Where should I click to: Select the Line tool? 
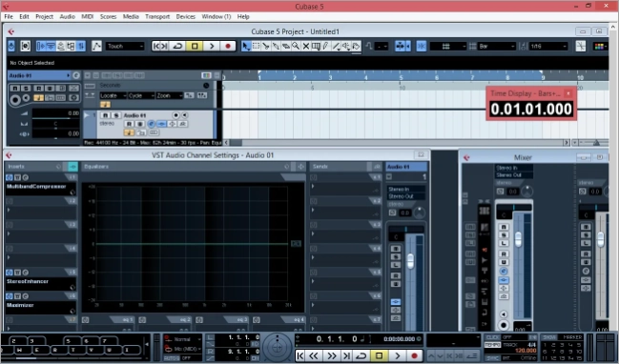click(x=336, y=46)
